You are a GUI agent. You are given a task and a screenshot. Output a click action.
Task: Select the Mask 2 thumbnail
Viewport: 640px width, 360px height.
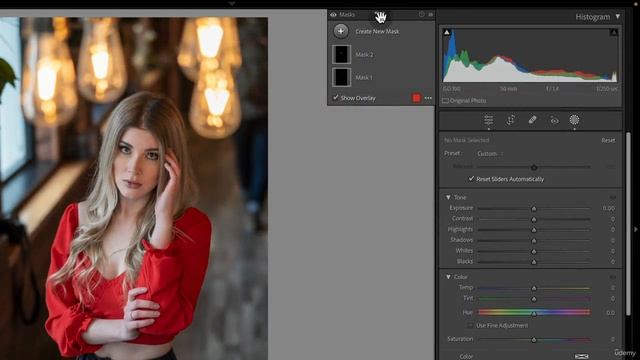click(x=341, y=54)
